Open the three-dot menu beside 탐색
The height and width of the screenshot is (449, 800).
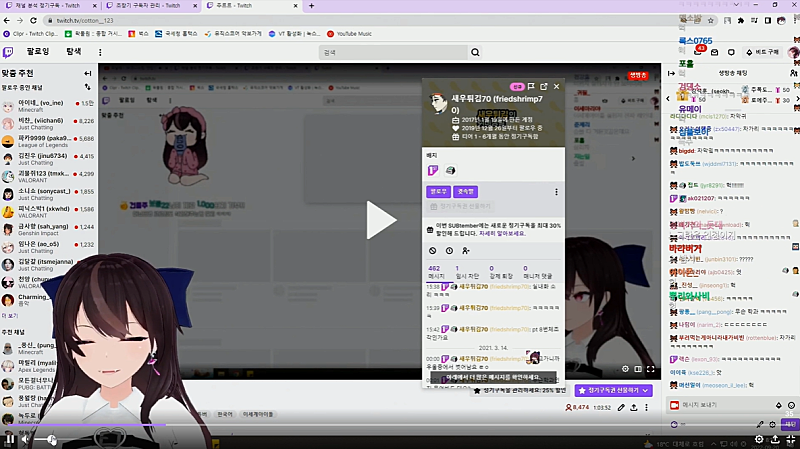click(x=100, y=52)
